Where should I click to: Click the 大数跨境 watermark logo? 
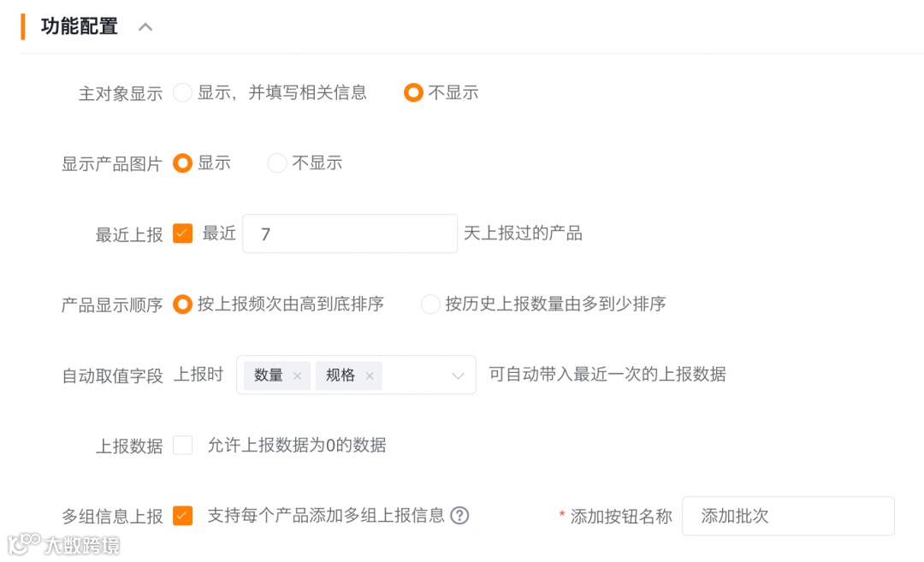(x=64, y=544)
